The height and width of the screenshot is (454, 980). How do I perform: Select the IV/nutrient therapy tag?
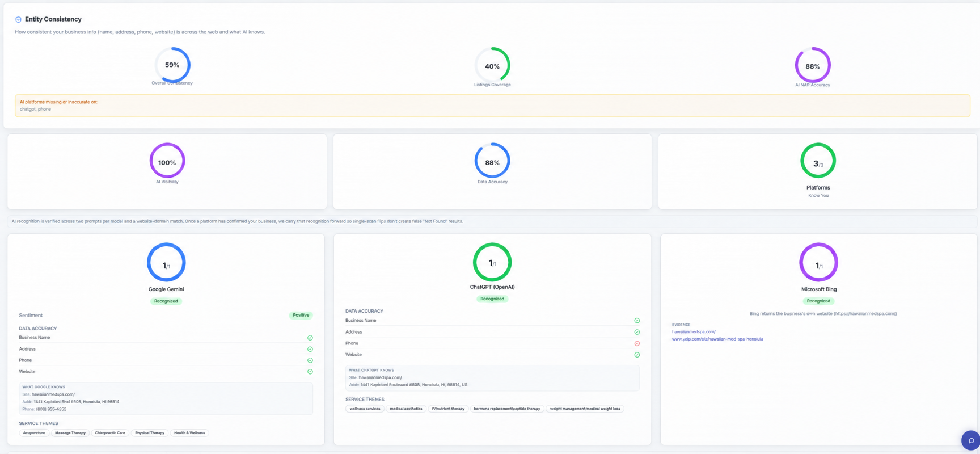click(448, 409)
